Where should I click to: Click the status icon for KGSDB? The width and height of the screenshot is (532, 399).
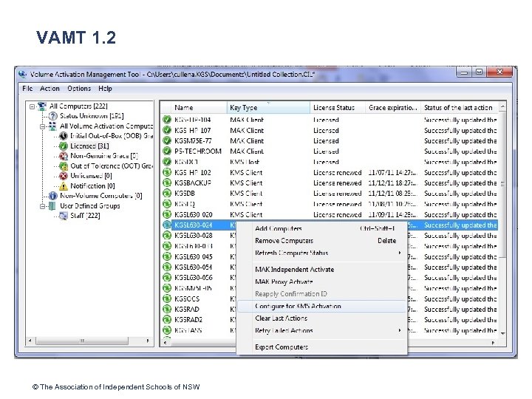click(166, 194)
